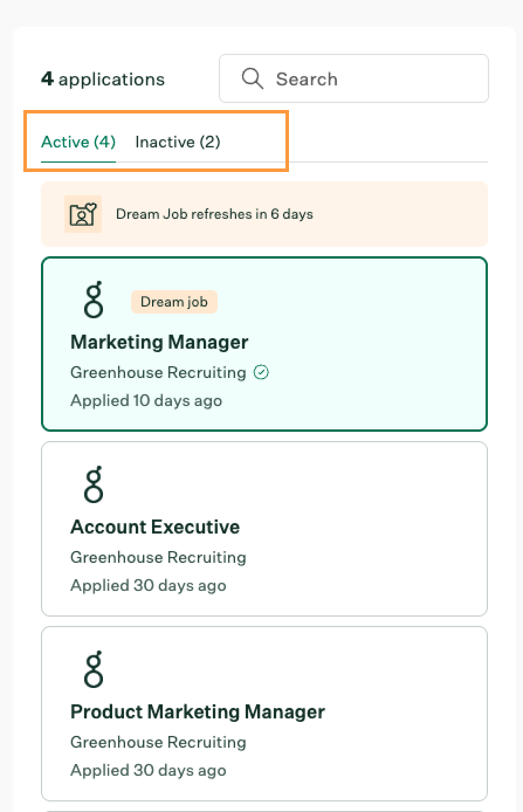Click the Dream job badge label

(174, 302)
